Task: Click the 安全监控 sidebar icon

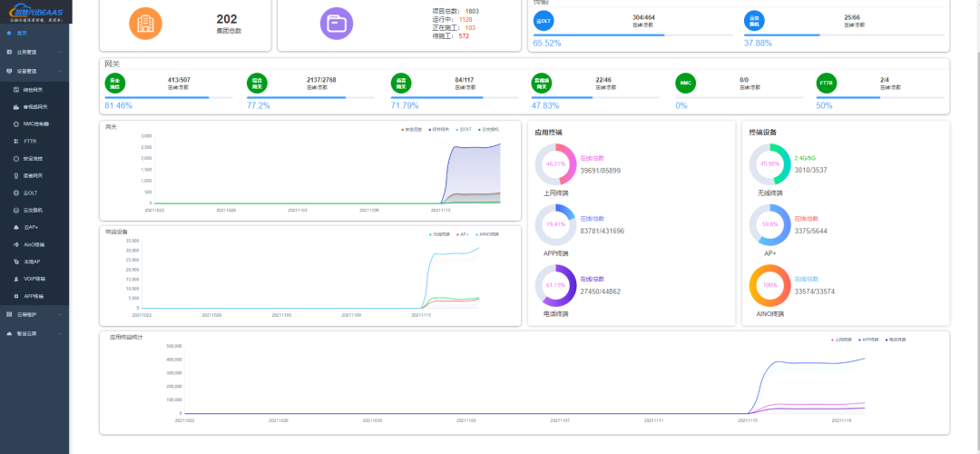Action: (16, 158)
